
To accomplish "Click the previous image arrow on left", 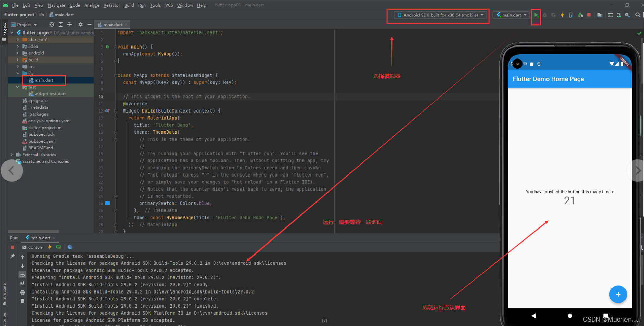I will coord(12,170).
